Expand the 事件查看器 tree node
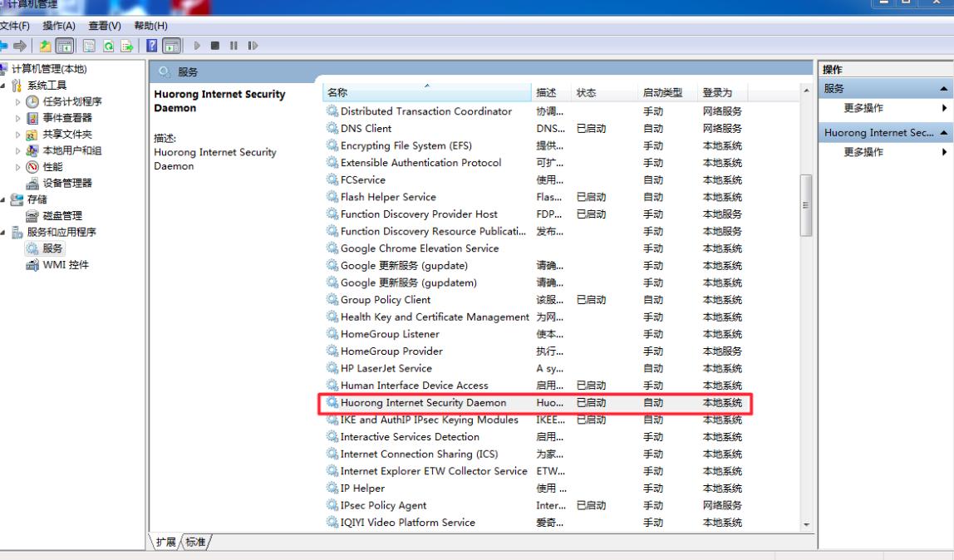 click(18, 118)
